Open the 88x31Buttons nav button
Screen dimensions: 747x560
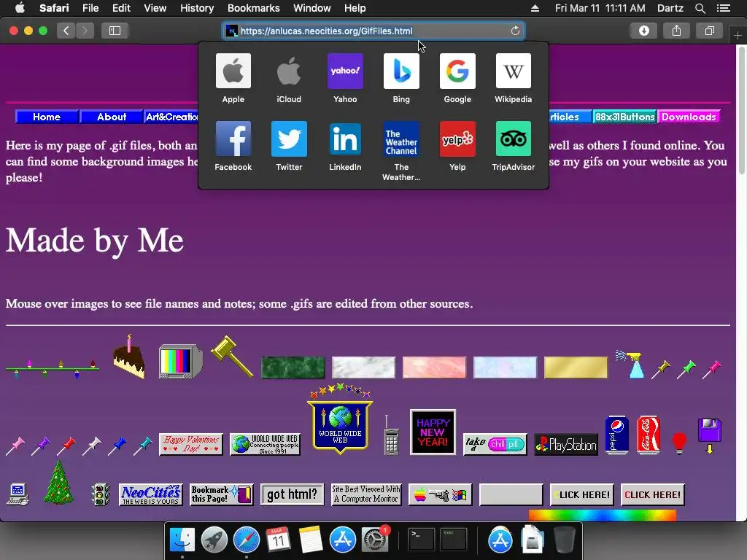click(624, 117)
